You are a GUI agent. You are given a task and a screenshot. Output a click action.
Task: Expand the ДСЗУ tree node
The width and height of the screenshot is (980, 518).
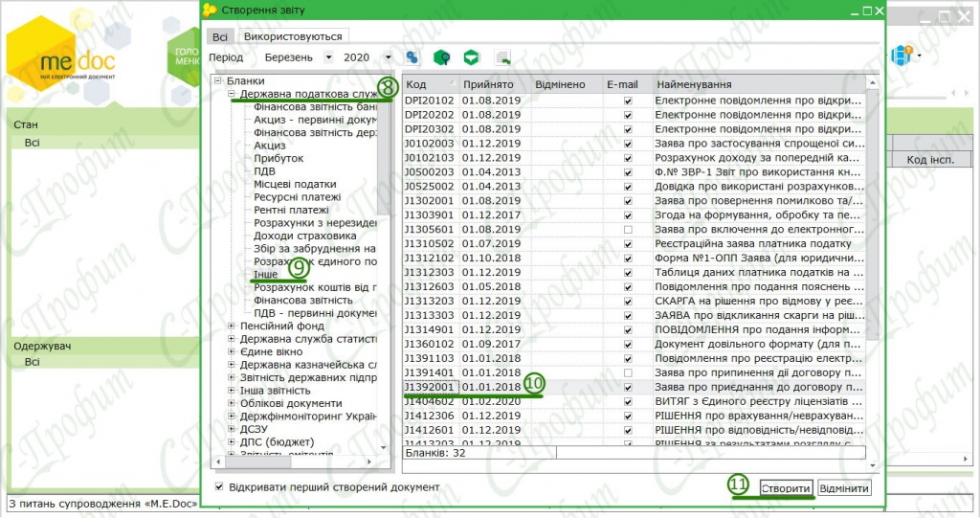pos(232,429)
